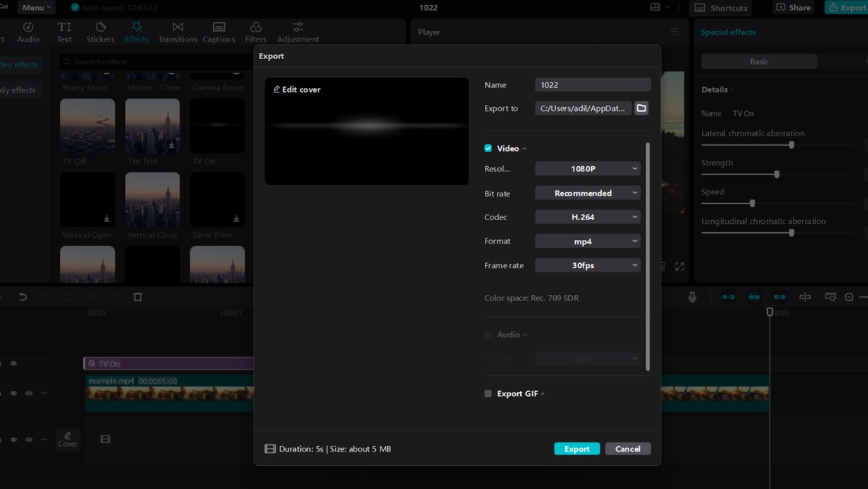The height and width of the screenshot is (489, 868).
Task: Download the Silver Print effect
Action: [x=236, y=219]
